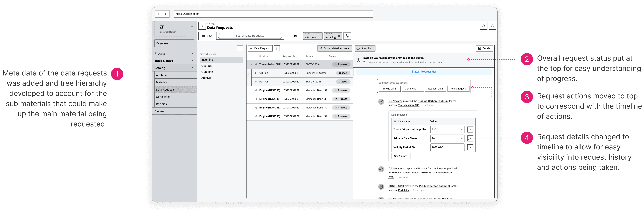Click the Validity Period Start date field

tap(447, 147)
